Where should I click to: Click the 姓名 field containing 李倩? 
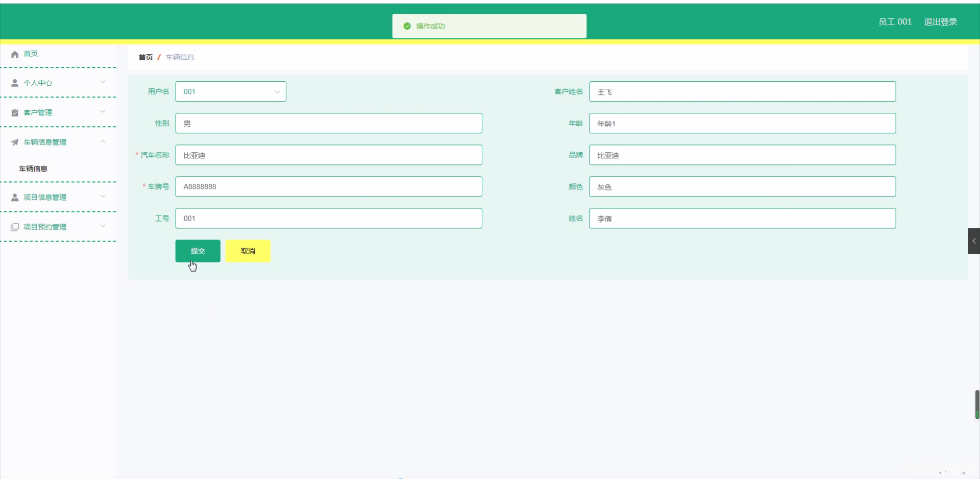(x=742, y=218)
